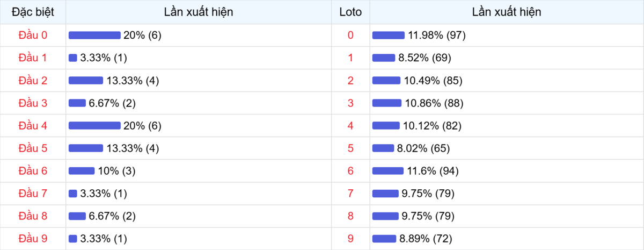Image resolution: width=644 pixels, height=250 pixels.
Task: Click the "13.33% (4)" text for Đầu 5
Action: point(133,148)
